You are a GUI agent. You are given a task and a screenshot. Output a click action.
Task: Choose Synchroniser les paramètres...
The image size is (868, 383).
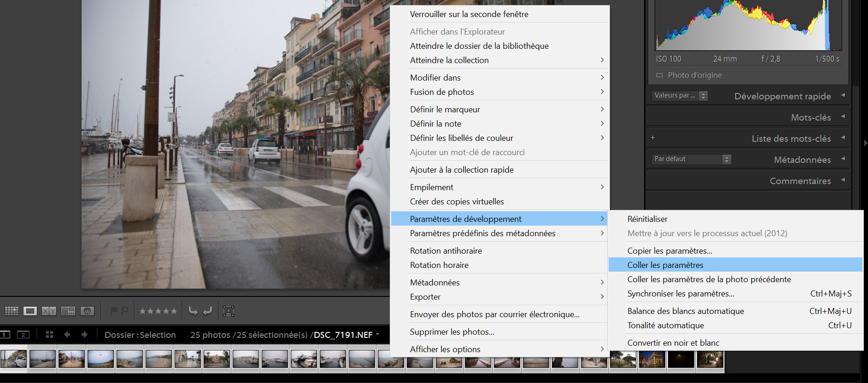[736, 294]
